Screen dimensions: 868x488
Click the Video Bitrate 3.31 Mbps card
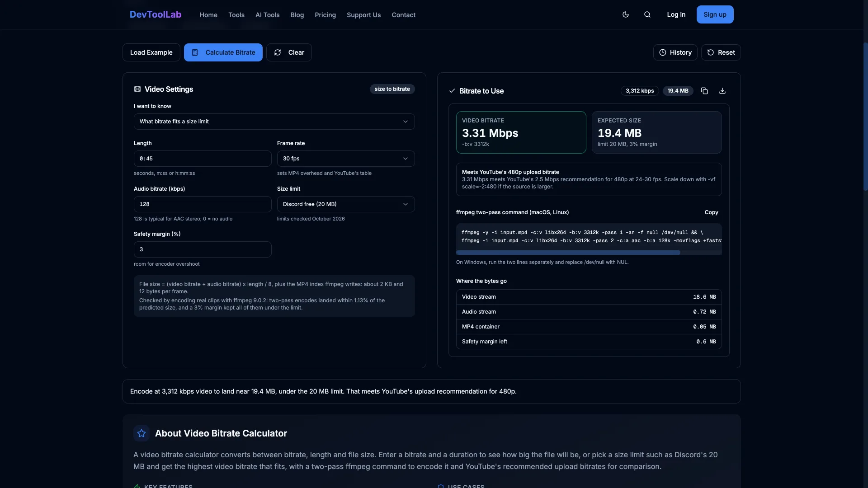(521, 132)
